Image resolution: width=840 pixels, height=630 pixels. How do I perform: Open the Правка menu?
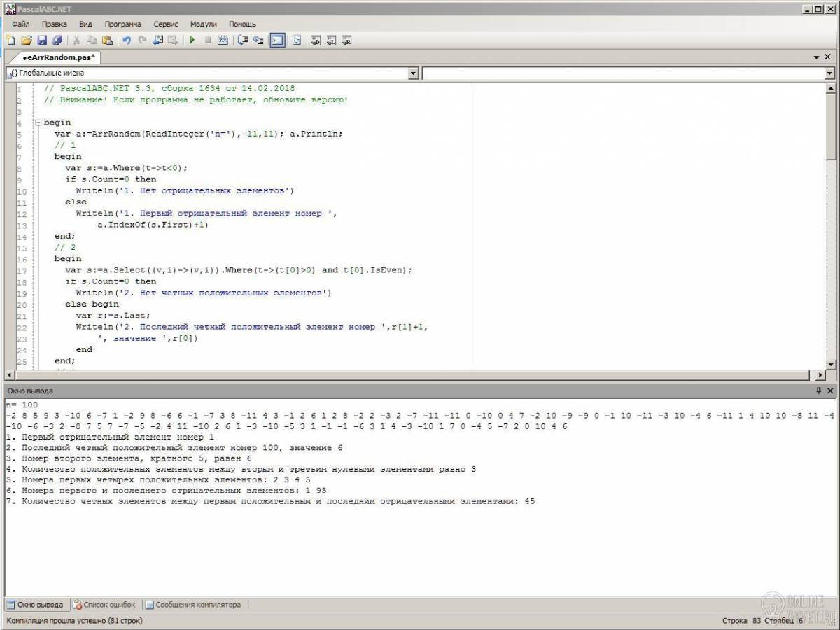[x=54, y=24]
